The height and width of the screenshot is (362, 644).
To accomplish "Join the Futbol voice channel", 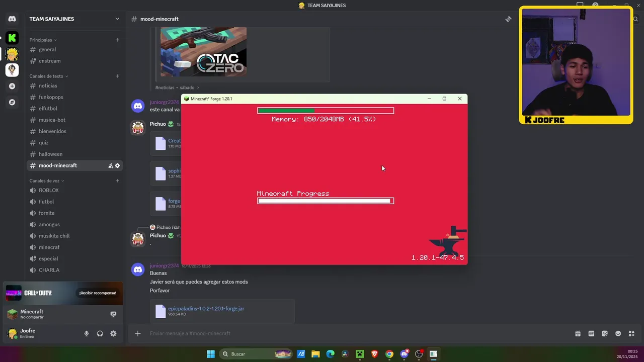I will (74, 202).
